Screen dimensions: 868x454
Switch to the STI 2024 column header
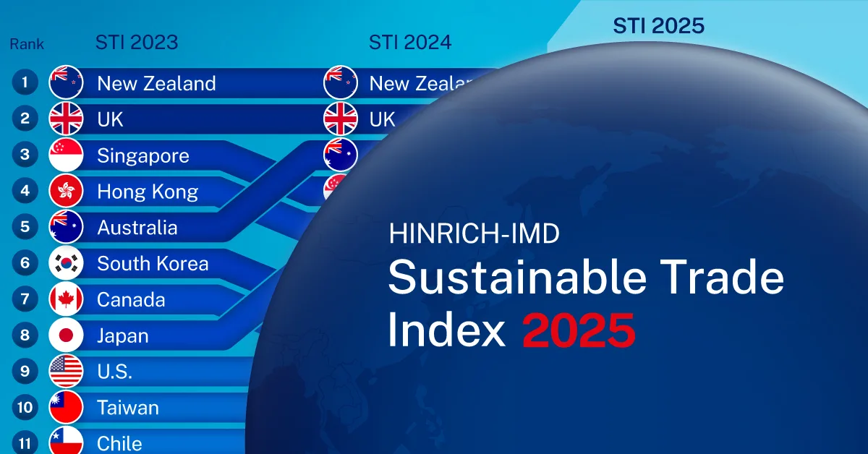(409, 43)
